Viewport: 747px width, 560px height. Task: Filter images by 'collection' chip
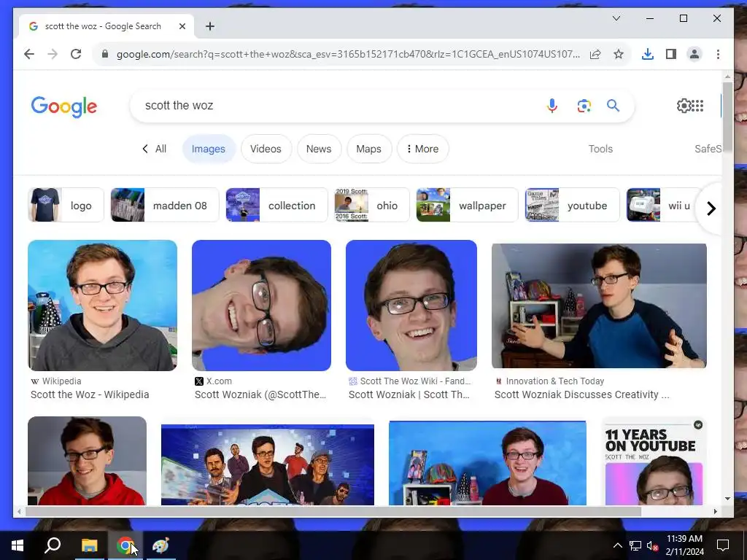tap(276, 205)
